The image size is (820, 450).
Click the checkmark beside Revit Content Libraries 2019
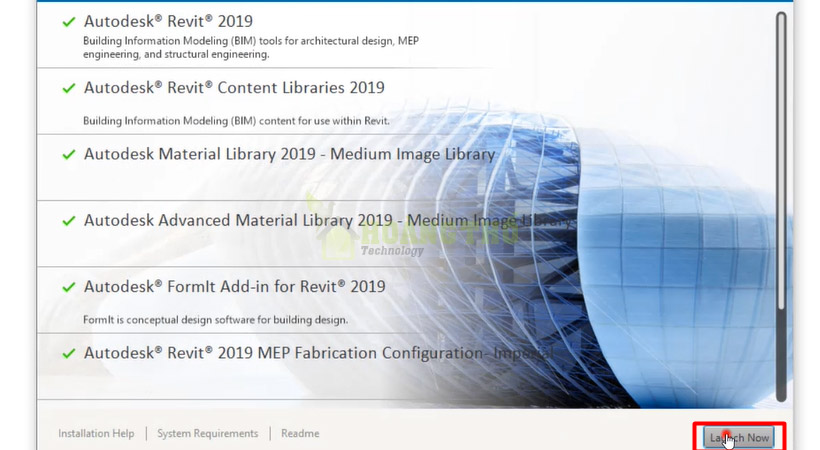69,88
